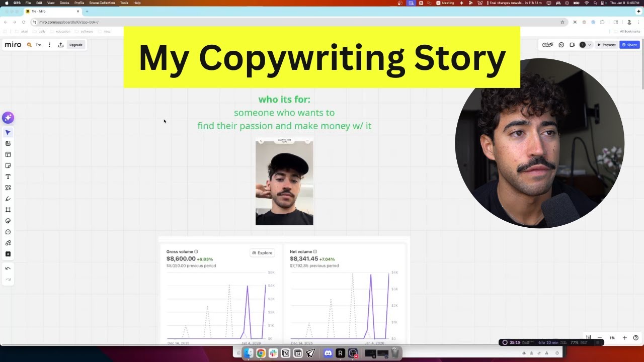Open Miro help question mark
The image size is (644, 362).
click(x=635, y=338)
